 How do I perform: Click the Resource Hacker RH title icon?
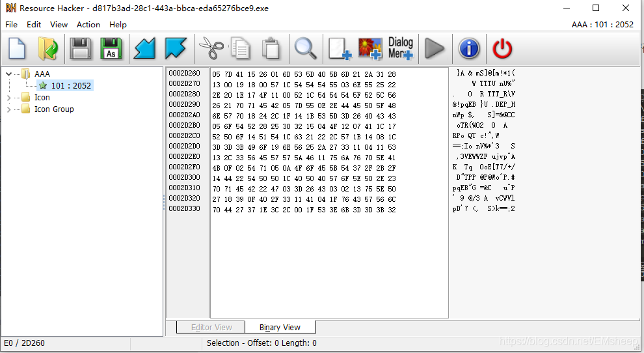pos(10,8)
